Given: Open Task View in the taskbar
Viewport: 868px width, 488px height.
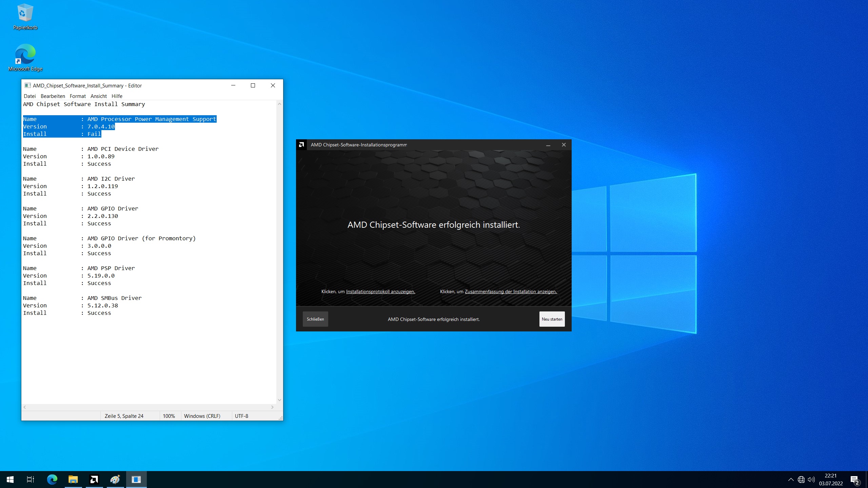Looking at the screenshot, I should (31, 479).
